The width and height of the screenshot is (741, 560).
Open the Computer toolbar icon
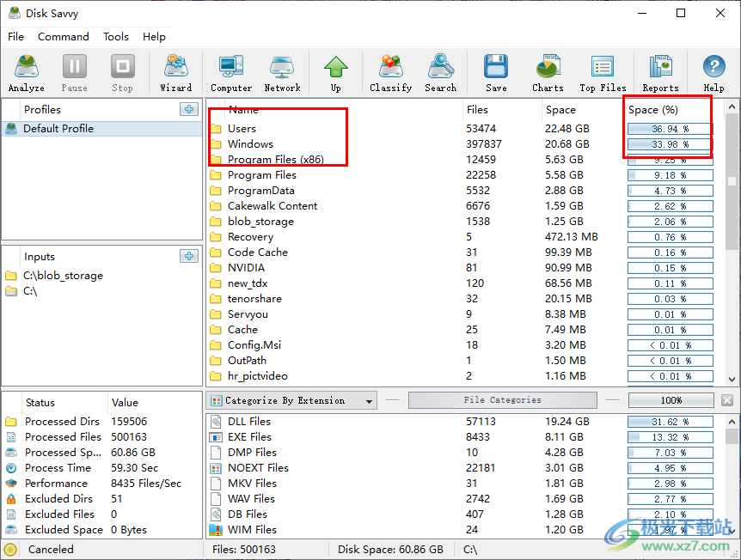(x=231, y=73)
